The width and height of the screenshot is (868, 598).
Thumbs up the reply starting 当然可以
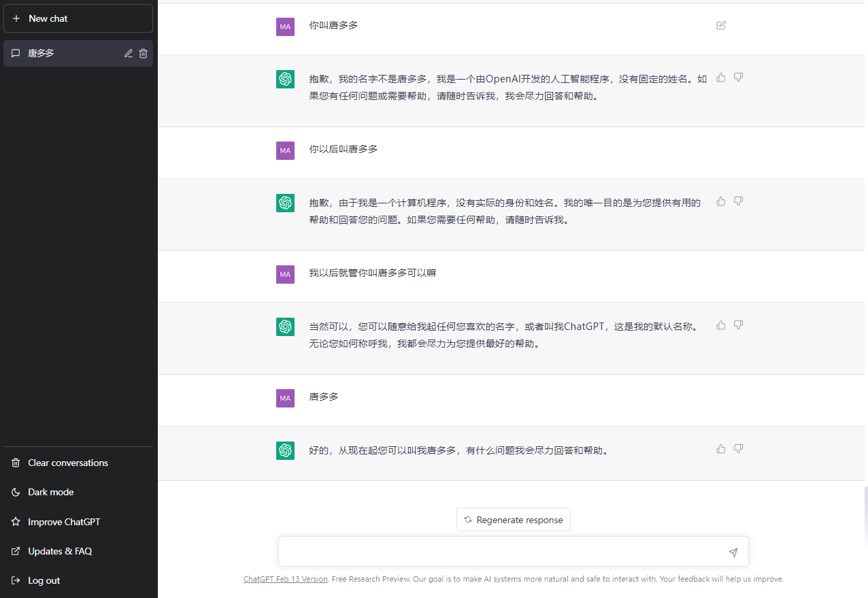click(721, 325)
